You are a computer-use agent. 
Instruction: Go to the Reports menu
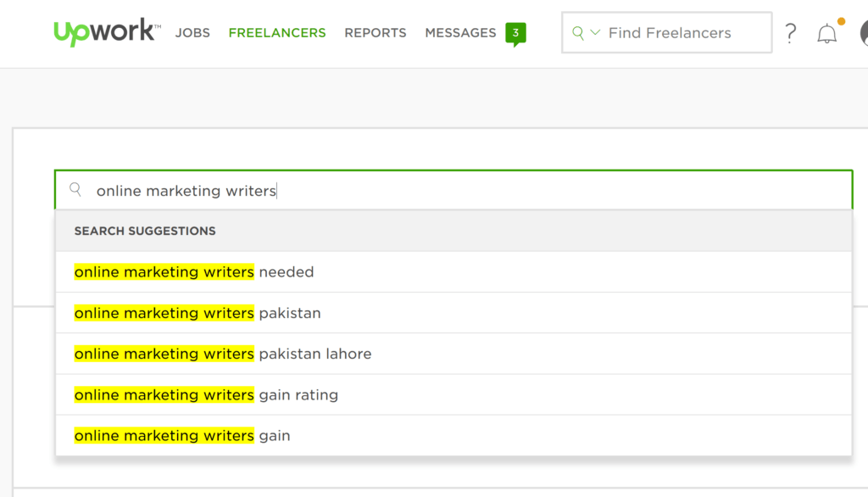tap(376, 33)
